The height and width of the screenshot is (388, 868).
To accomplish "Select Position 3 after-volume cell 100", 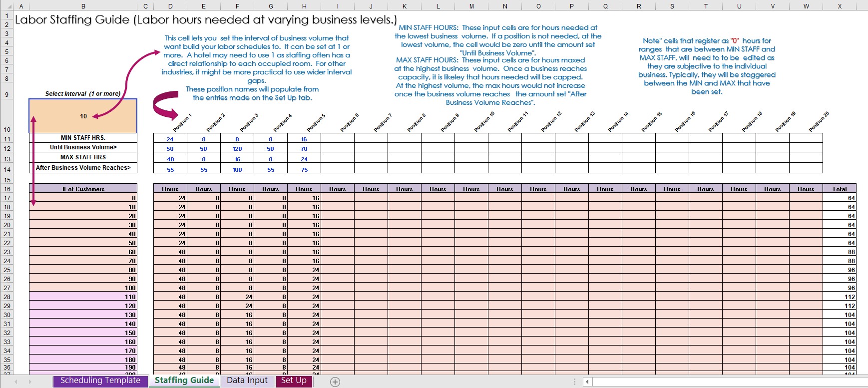I will [237, 169].
